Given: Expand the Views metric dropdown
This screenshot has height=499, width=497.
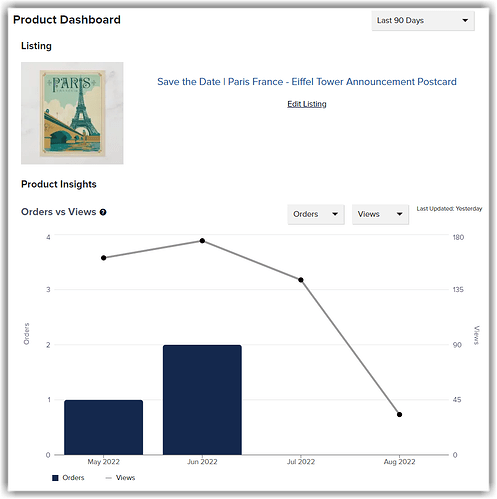Looking at the screenshot, I should [x=380, y=214].
